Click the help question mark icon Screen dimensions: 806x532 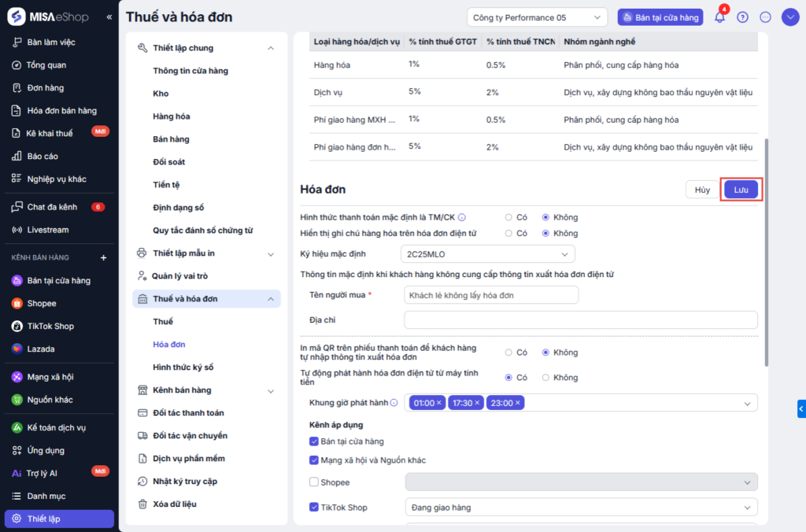(x=742, y=17)
